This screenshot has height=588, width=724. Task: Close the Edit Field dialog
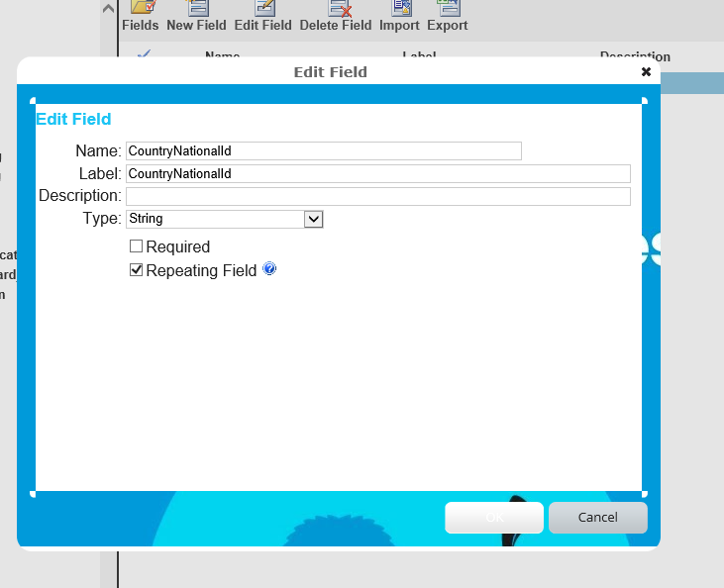(x=646, y=72)
